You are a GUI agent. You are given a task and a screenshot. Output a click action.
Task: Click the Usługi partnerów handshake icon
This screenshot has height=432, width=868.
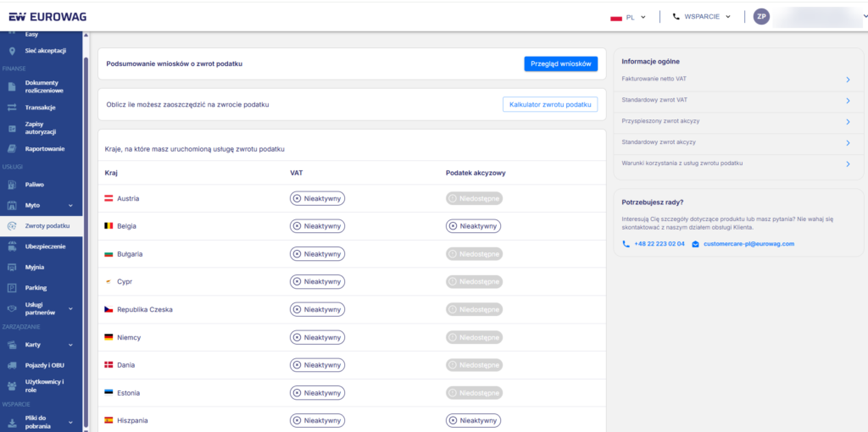coord(12,308)
